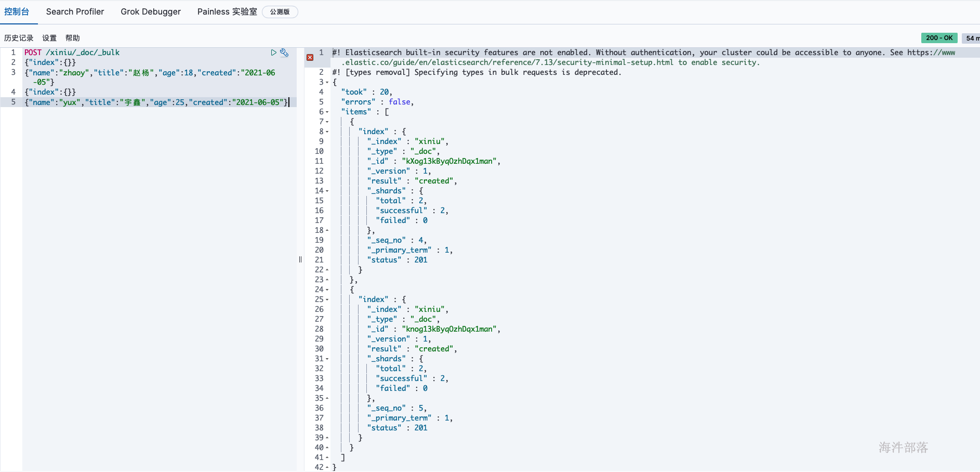Click the yux document line in the editor
The width and height of the screenshot is (980, 472).
[x=156, y=102]
